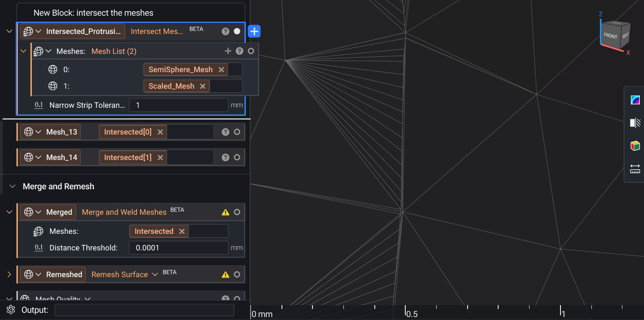
Task: Remove Scaled_Mesh from the mesh list
Action: (203, 86)
